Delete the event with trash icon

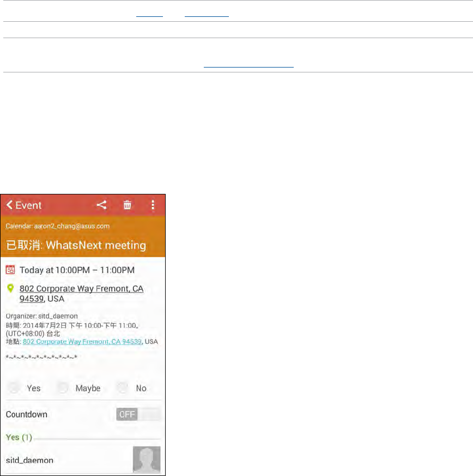(128, 205)
